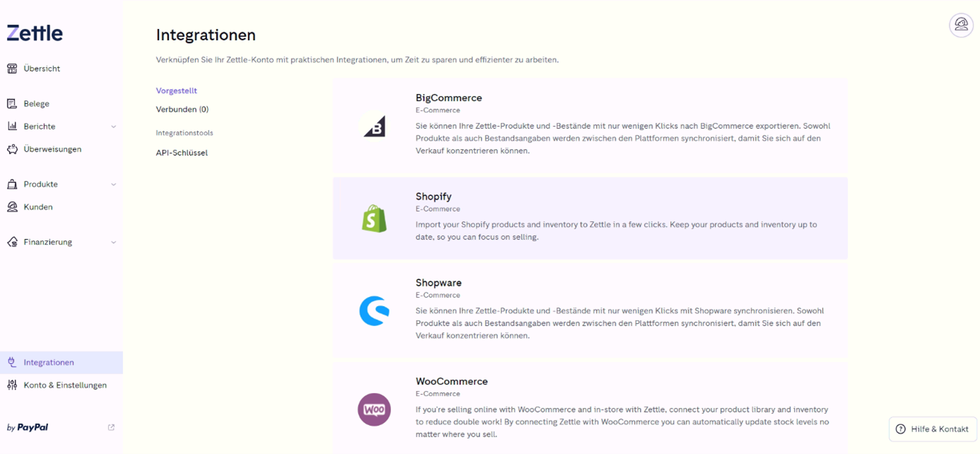The image size is (980, 454).
Task: Click the Überweisungen piggy bank icon
Action: point(12,149)
